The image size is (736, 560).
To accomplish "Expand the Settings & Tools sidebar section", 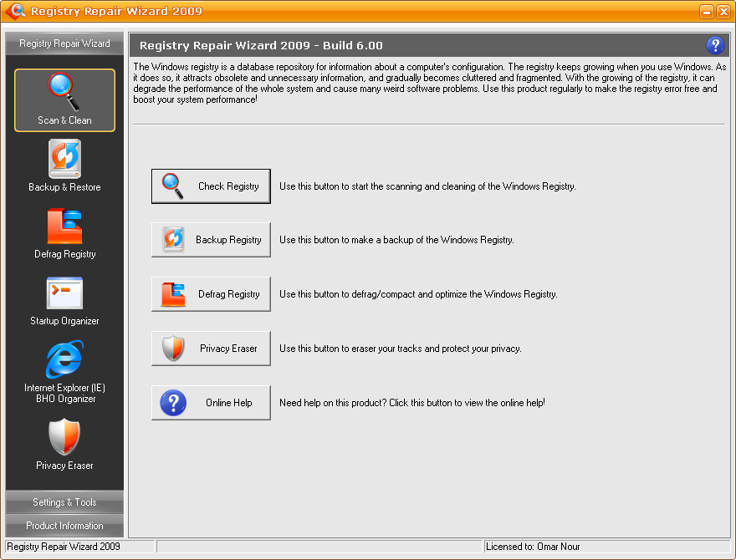I will coord(64,501).
